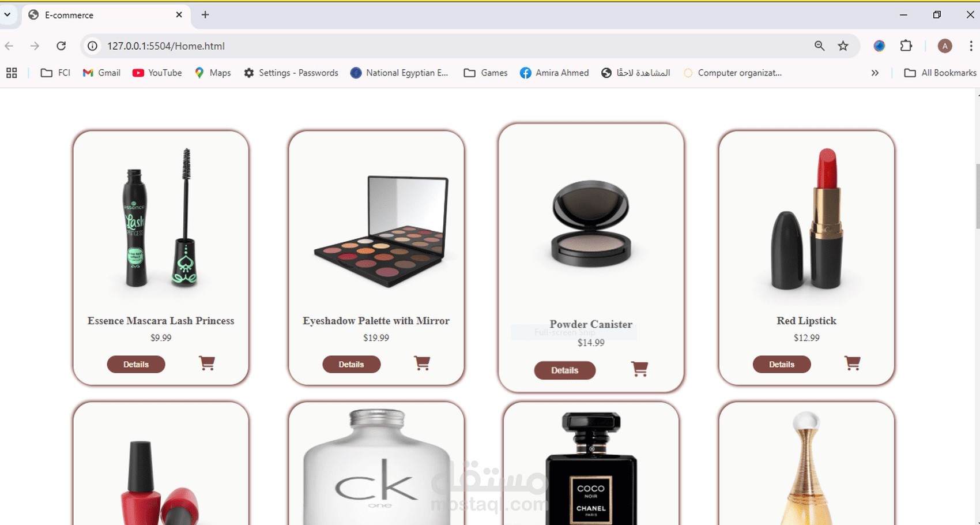Show Details for Powder Canister
The width and height of the screenshot is (980, 525).
point(565,370)
